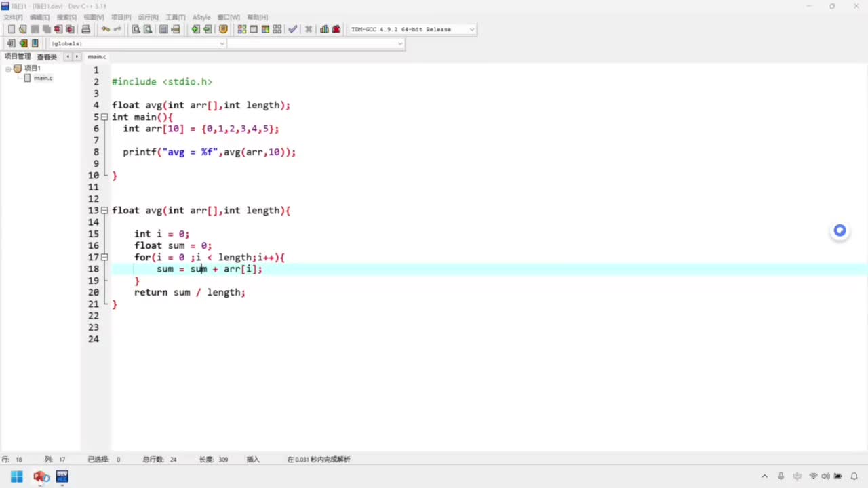Click the Remove from Project toolbar icon
Image resolution: width=868 pixels, height=488 pixels.
[x=207, y=29]
